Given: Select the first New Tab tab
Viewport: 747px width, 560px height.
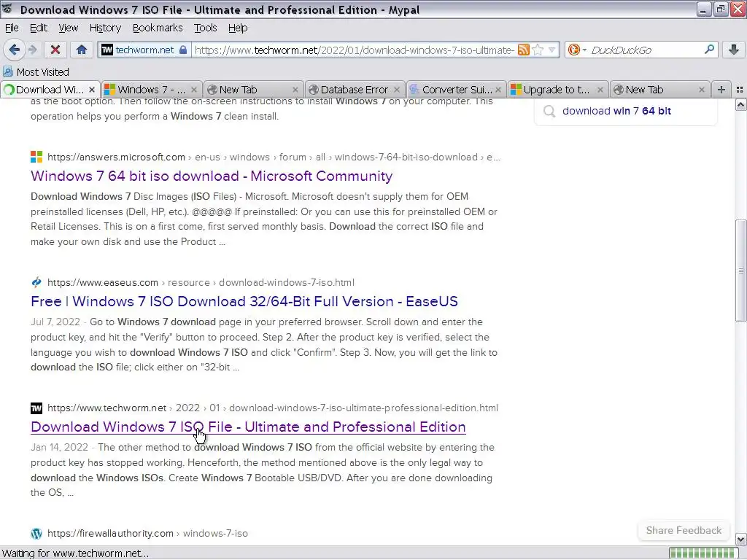Looking at the screenshot, I should (252, 90).
